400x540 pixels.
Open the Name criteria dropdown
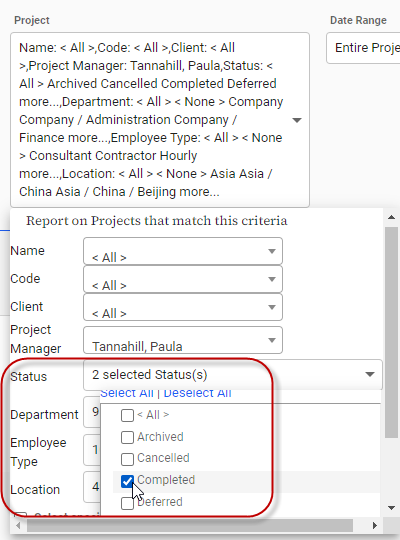pos(183,251)
